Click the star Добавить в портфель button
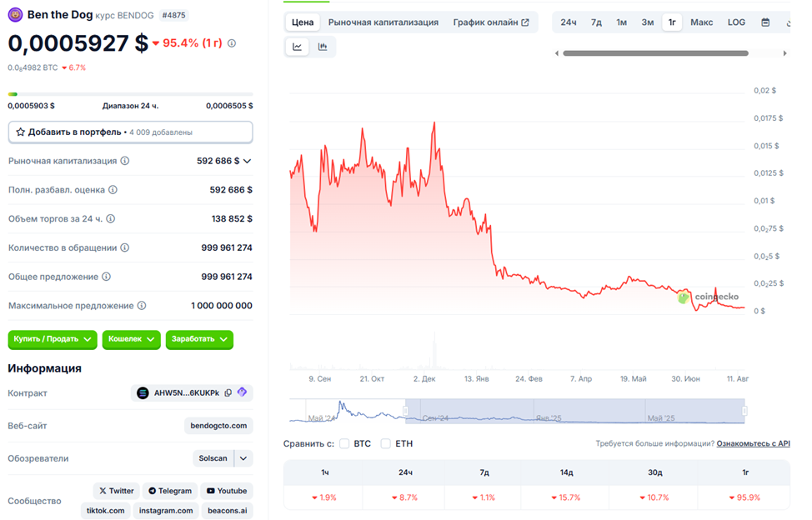 coord(131,132)
